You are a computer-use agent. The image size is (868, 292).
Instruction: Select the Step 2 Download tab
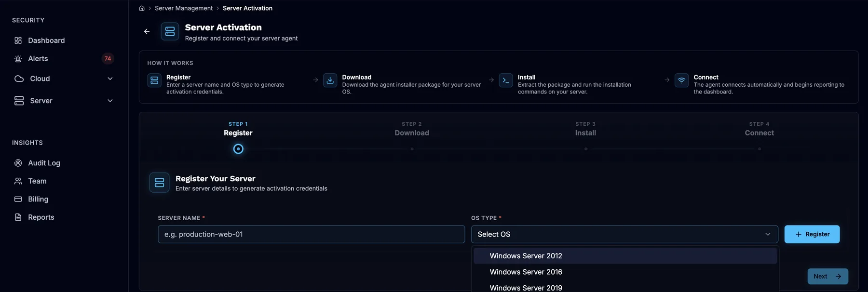coord(412,129)
